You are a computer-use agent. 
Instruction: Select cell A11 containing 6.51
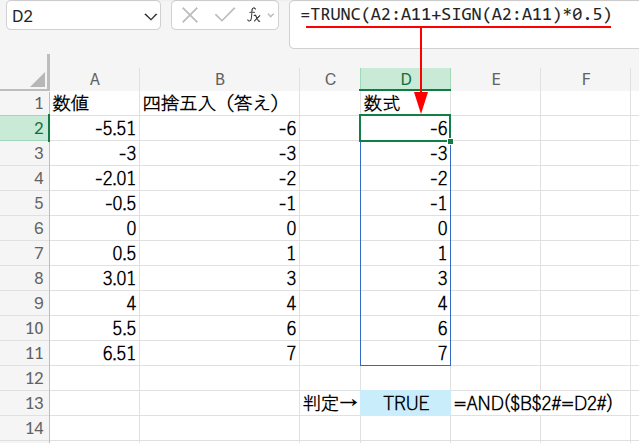pos(94,353)
